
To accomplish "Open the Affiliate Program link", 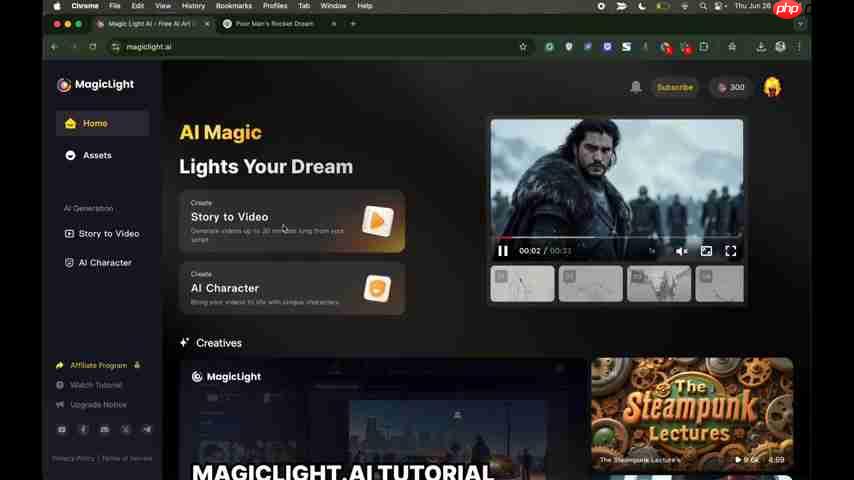I will [x=98, y=365].
